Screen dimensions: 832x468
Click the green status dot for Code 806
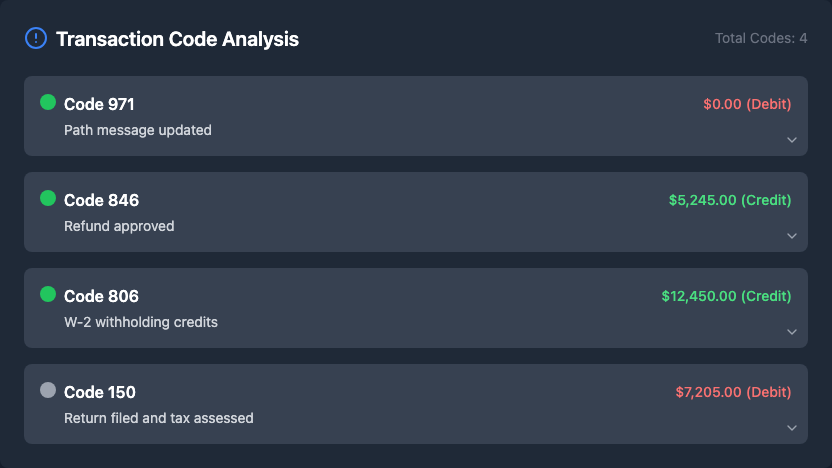(47, 294)
